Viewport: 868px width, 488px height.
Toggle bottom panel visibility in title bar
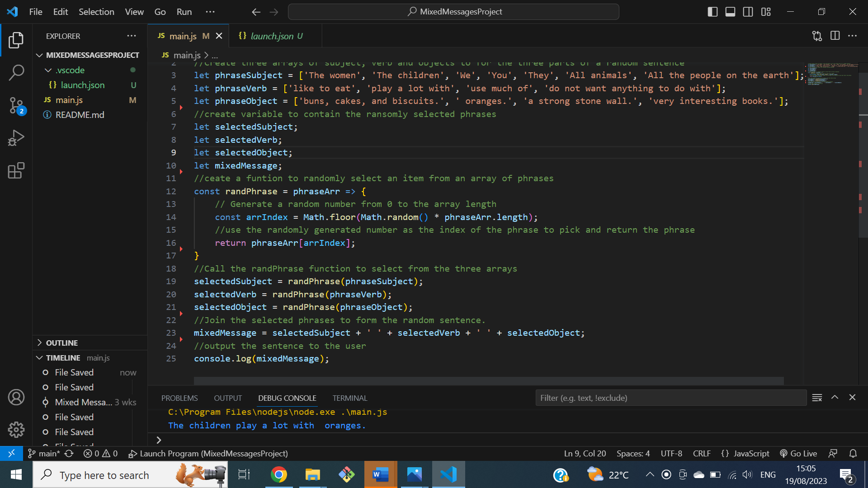(730, 12)
